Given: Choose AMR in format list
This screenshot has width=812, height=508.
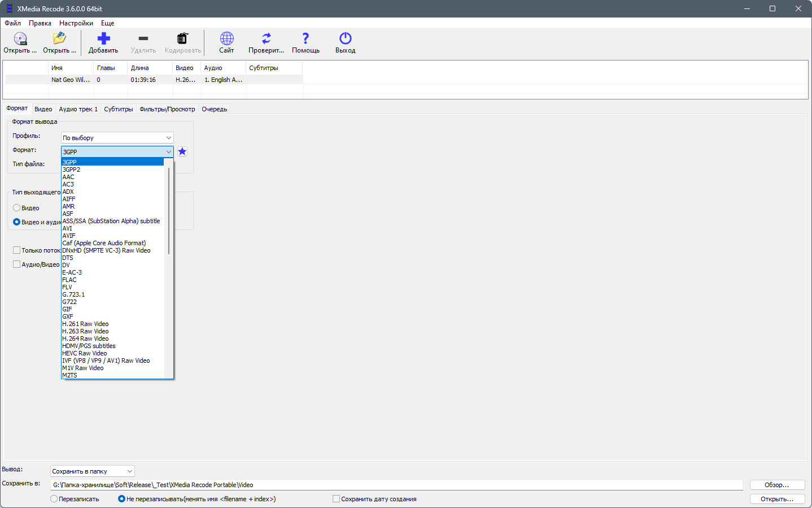Looking at the screenshot, I should click(x=112, y=206).
